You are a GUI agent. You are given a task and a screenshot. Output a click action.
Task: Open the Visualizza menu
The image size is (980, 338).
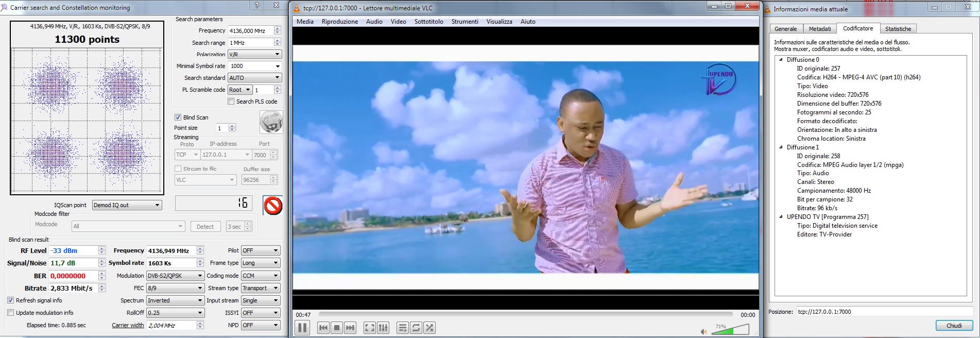click(500, 22)
